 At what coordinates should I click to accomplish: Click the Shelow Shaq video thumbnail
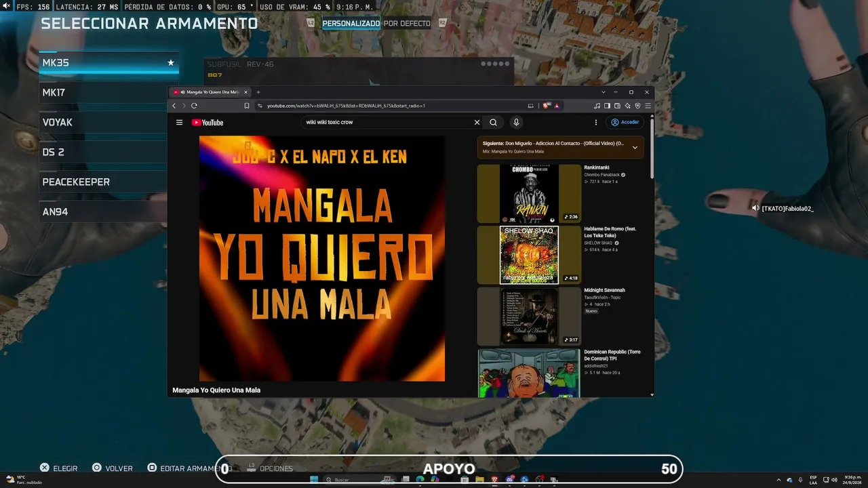pos(530,255)
